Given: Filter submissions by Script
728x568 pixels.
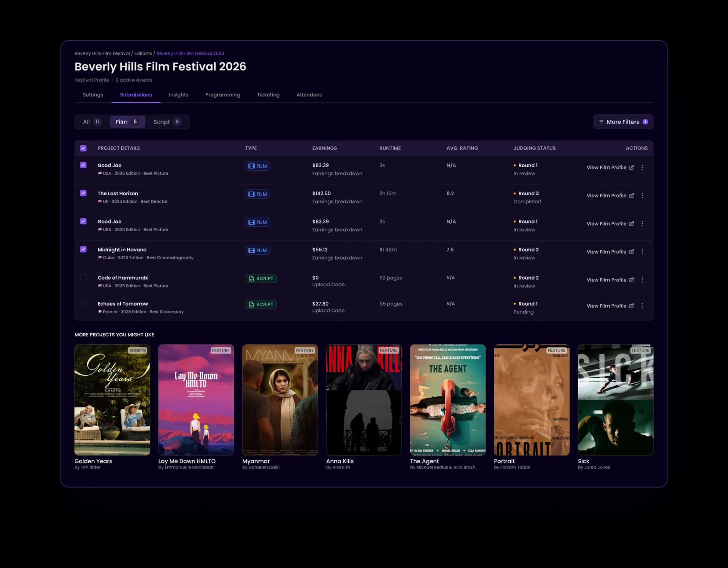Looking at the screenshot, I should pyautogui.click(x=167, y=122).
